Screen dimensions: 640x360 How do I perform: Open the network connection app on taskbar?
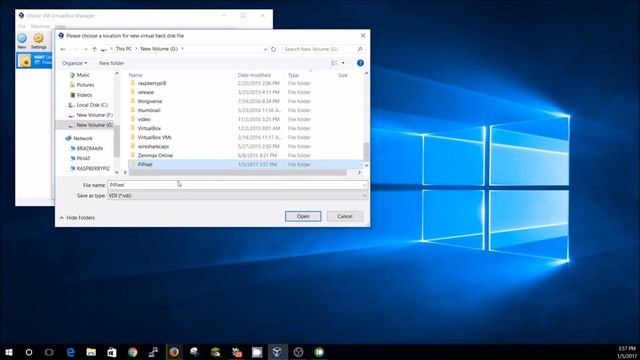(153, 352)
